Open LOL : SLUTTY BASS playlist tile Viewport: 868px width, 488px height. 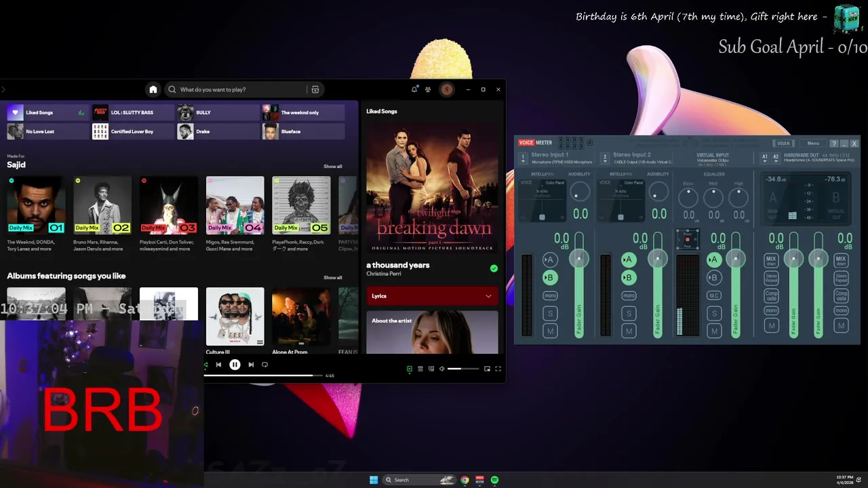coord(132,113)
